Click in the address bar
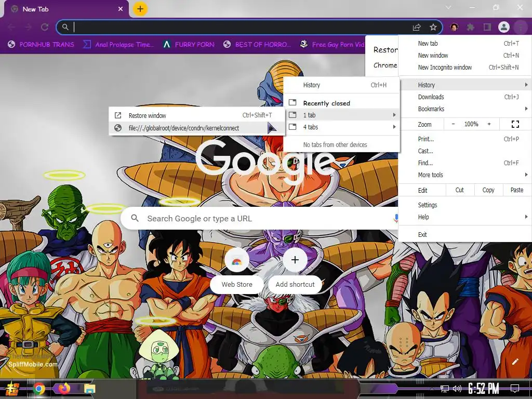This screenshot has width=532, height=399. [237, 27]
